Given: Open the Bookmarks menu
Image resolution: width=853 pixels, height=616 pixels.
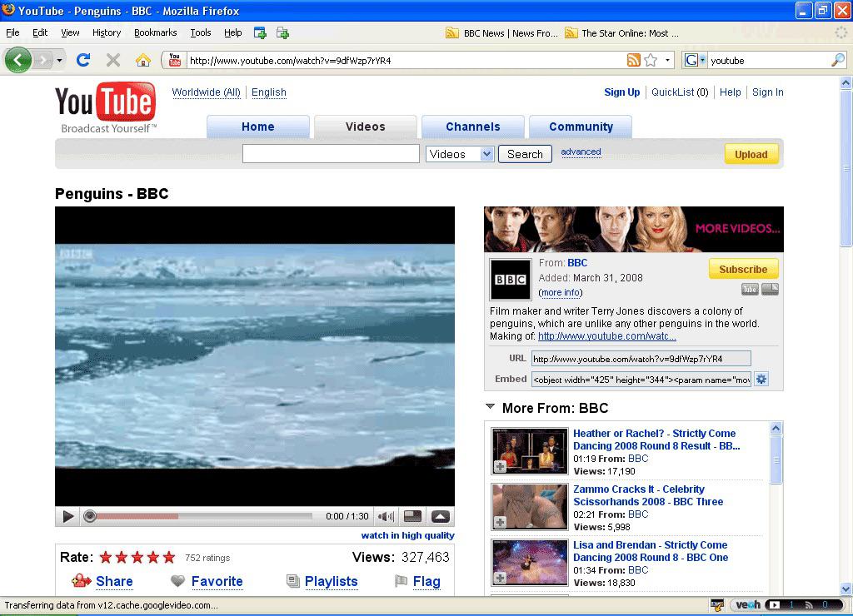Looking at the screenshot, I should [155, 32].
